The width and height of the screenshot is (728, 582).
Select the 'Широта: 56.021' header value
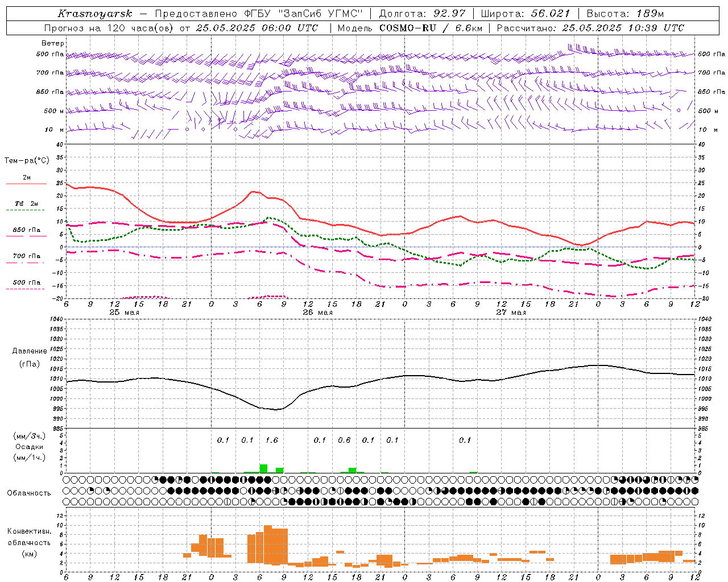(525, 14)
